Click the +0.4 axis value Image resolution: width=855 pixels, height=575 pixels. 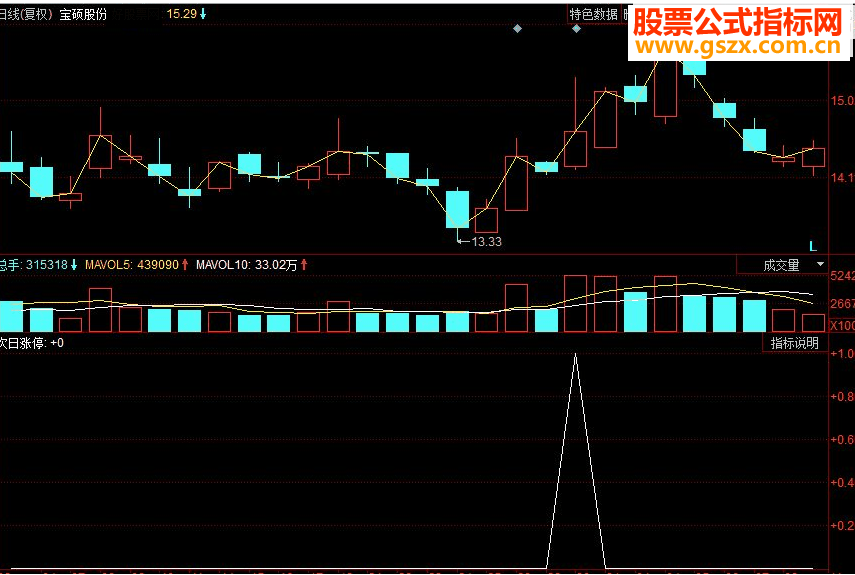pos(842,482)
